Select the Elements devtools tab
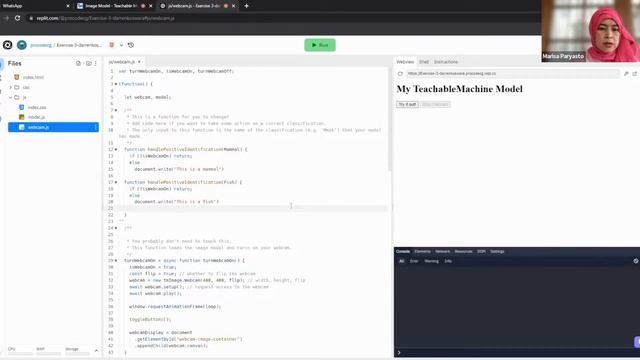Screen dimensions: 640x360 422,251
